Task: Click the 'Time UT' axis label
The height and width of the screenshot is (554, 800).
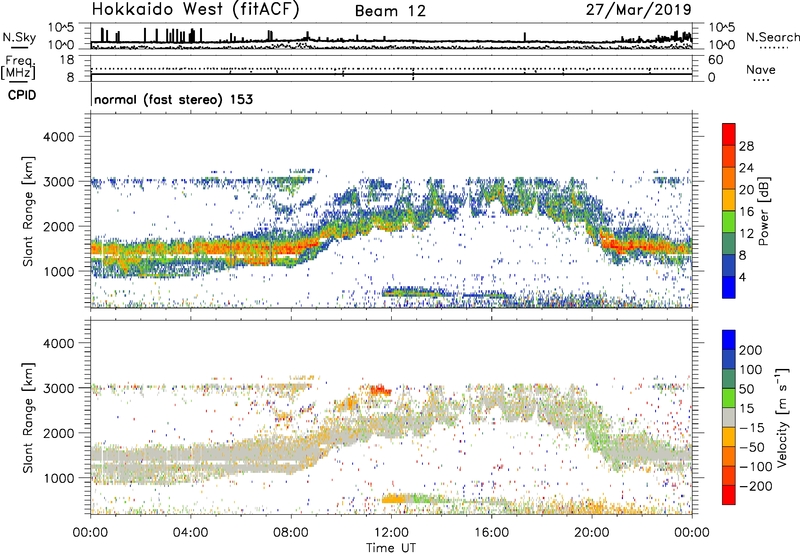Action: [x=391, y=548]
